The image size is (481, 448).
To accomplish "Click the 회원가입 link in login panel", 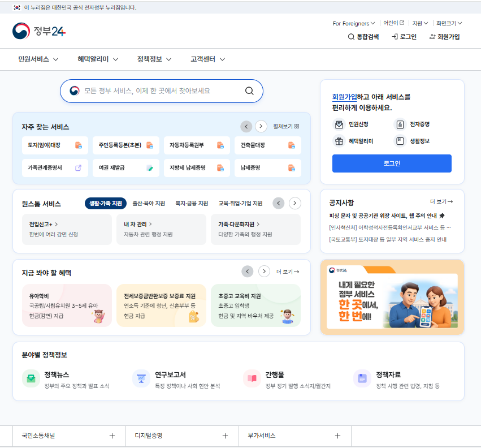I will (x=344, y=97).
